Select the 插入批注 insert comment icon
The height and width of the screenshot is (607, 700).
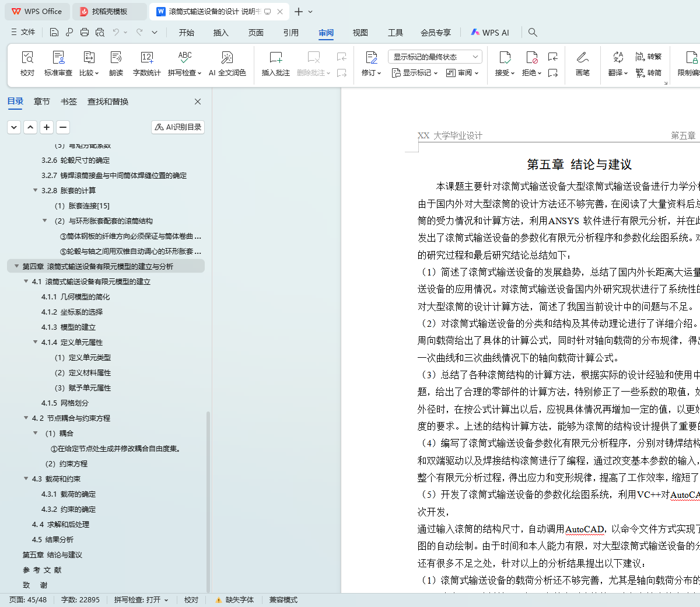[275, 58]
